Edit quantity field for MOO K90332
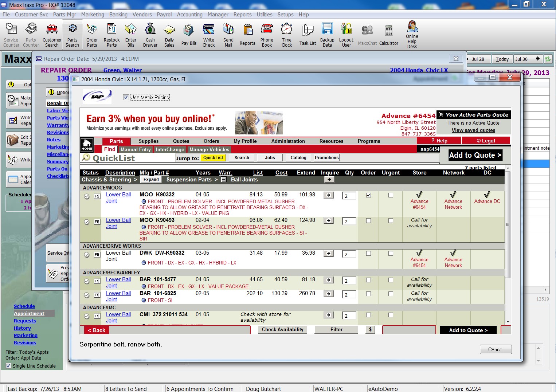 point(349,196)
